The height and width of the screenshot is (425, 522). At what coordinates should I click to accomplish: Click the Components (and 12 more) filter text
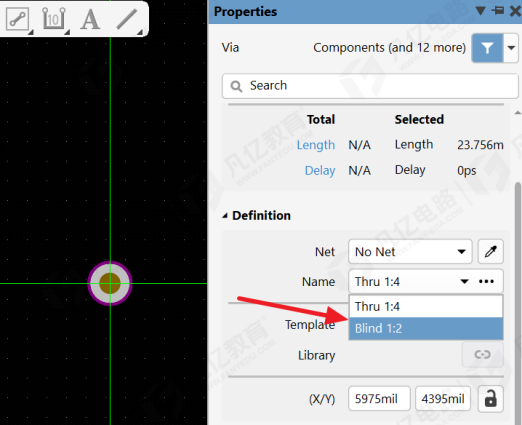pos(389,48)
